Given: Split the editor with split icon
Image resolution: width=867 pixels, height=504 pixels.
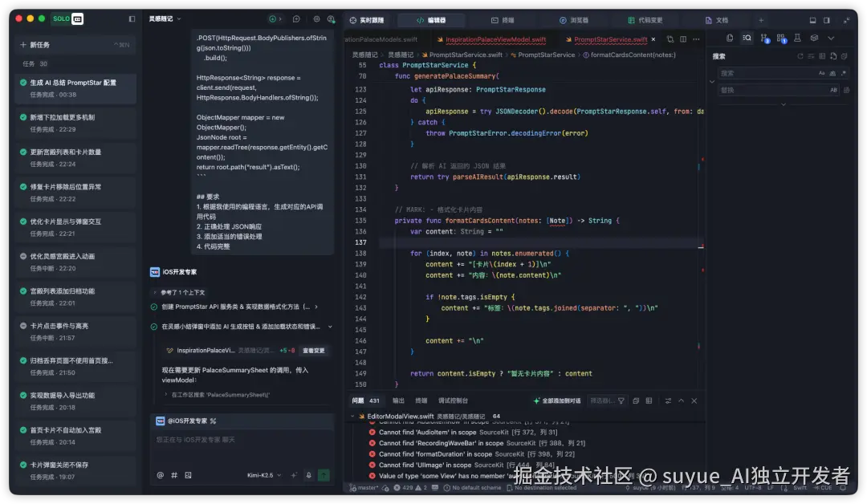Looking at the screenshot, I should pyautogui.click(x=683, y=39).
